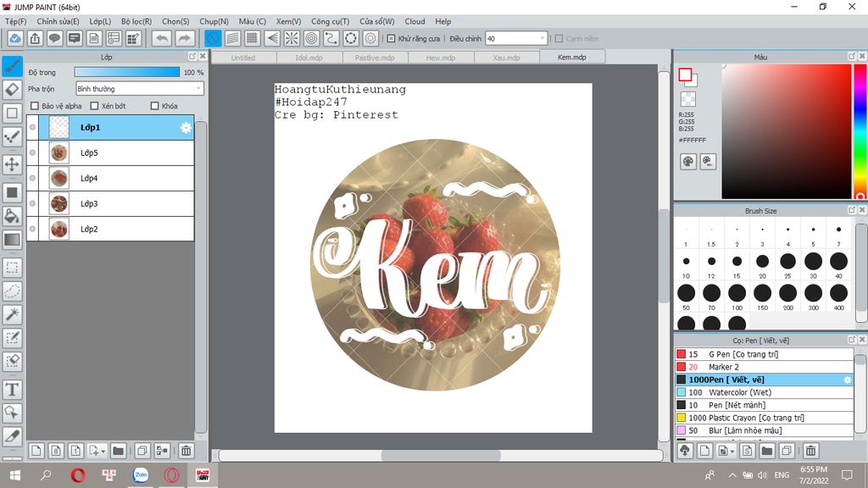Select the Watercolor (Wet) brush
This screenshot has height=488, width=868.
pyautogui.click(x=764, y=392)
